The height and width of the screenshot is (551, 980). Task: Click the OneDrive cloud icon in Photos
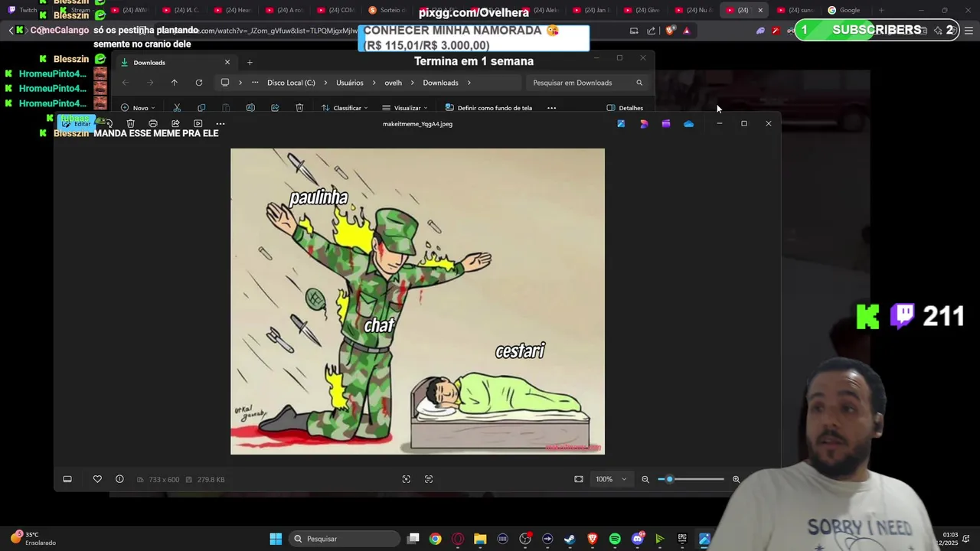tap(688, 123)
